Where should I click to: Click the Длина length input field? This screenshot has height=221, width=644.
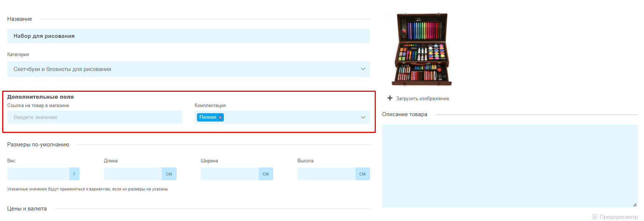point(133,174)
